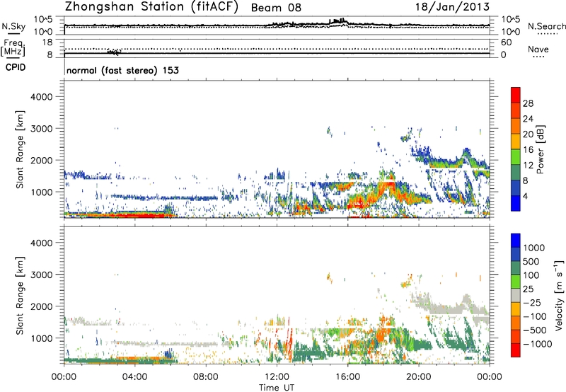This screenshot has height=392, width=566.
Task: Click the red bottom of velocity colorbar
Action: [516, 350]
